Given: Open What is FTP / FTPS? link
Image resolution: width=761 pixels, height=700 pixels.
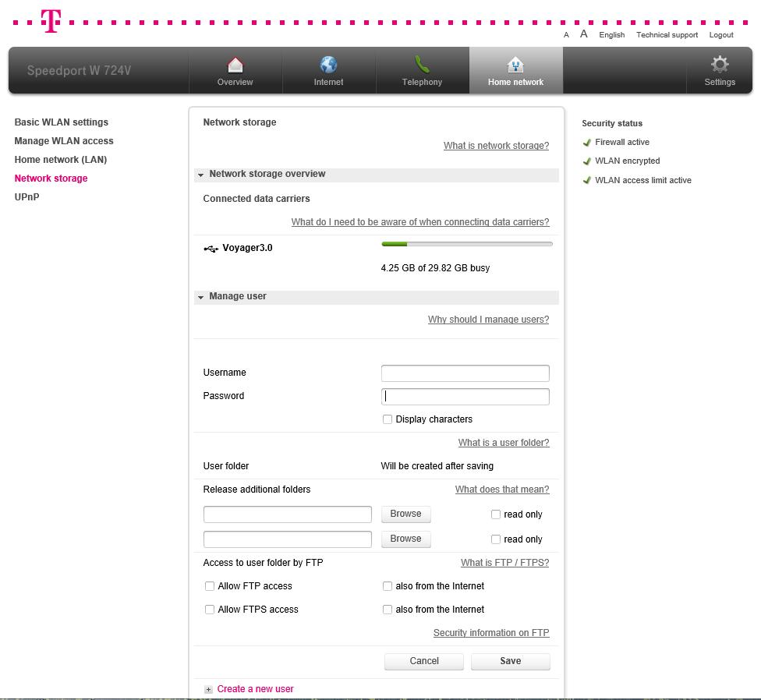Looking at the screenshot, I should point(504,563).
